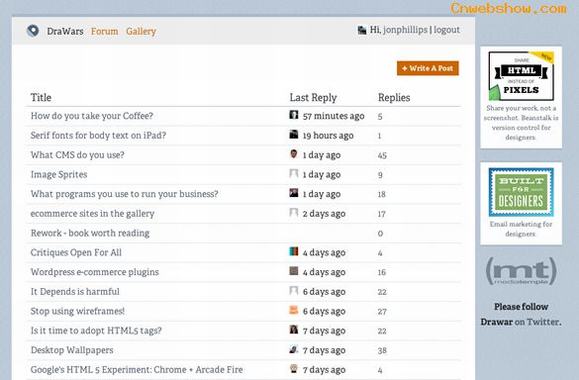Open 'It Depends is harmful' thread
This screenshot has width=579, height=380.
tap(75, 292)
